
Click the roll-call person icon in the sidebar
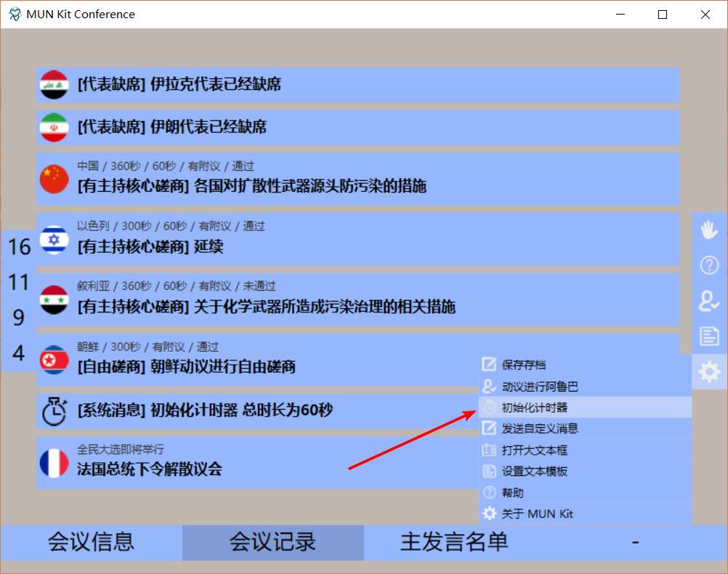point(709,301)
